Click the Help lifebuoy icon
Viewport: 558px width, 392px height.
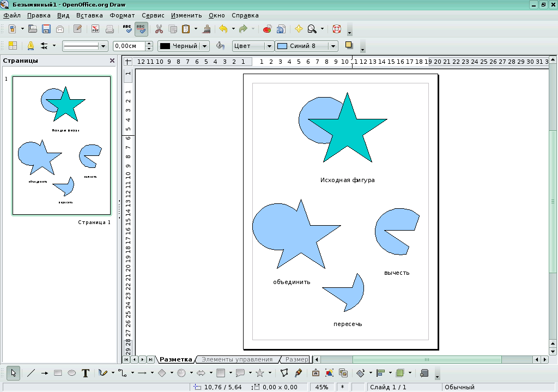[336, 29]
